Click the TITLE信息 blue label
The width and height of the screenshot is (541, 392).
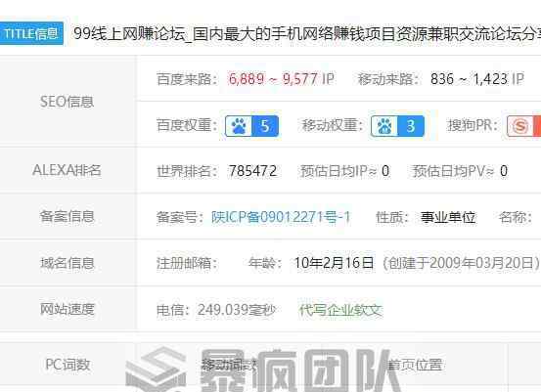[x=31, y=33]
